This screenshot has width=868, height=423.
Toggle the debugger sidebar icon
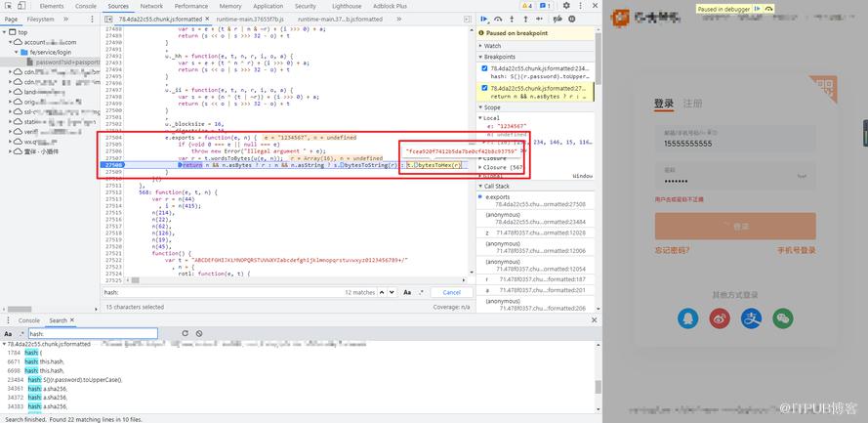pyautogui.click(x=468, y=19)
